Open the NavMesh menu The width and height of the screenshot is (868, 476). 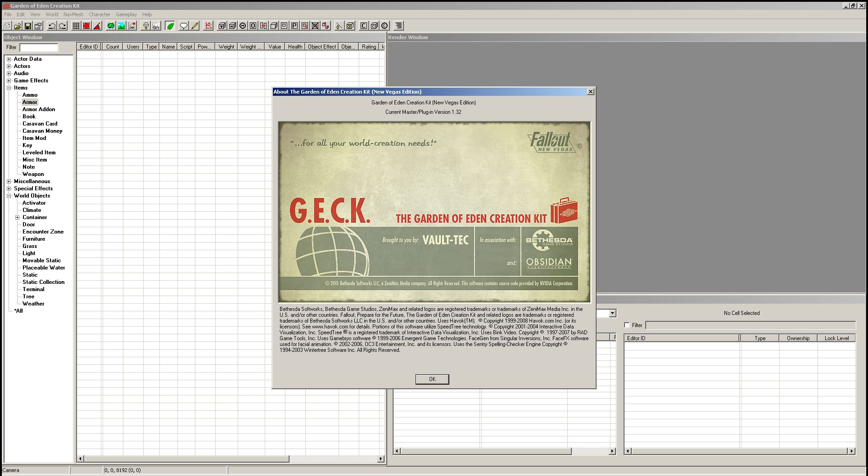pyautogui.click(x=73, y=14)
